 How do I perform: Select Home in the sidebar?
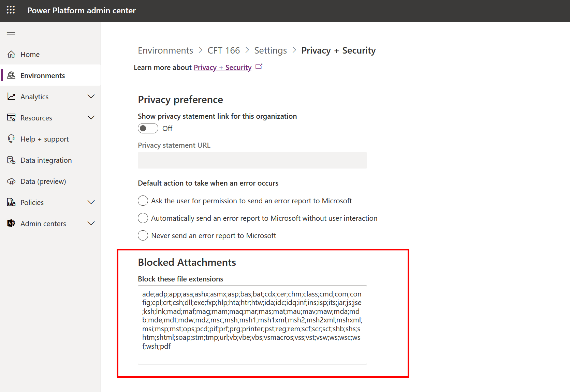[x=30, y=54]
